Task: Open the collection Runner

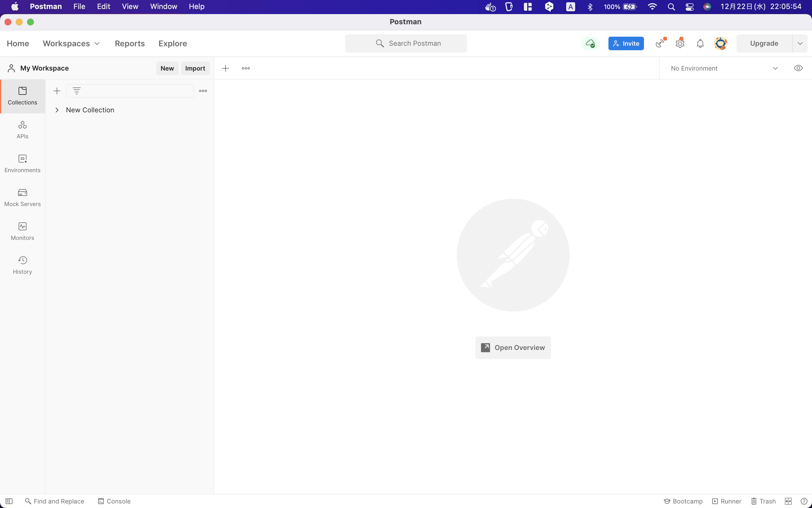Action: (x=727, y=501)
